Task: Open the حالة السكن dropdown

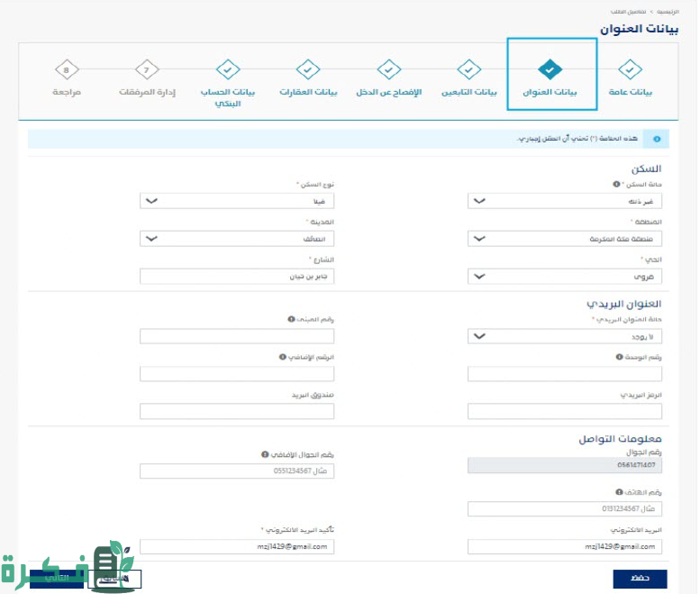Action: [x=565, y=201]
